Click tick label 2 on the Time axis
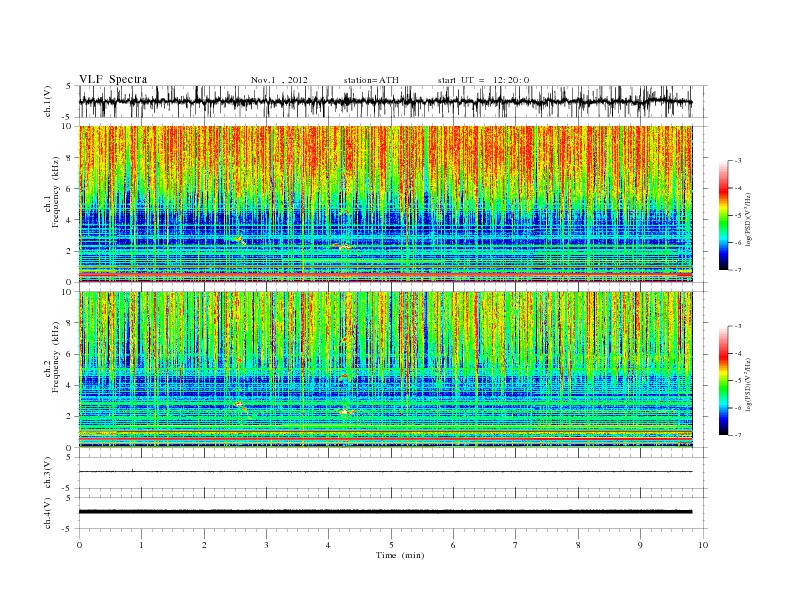The width and height of the screenshot is (792, 612). [204, 545]
